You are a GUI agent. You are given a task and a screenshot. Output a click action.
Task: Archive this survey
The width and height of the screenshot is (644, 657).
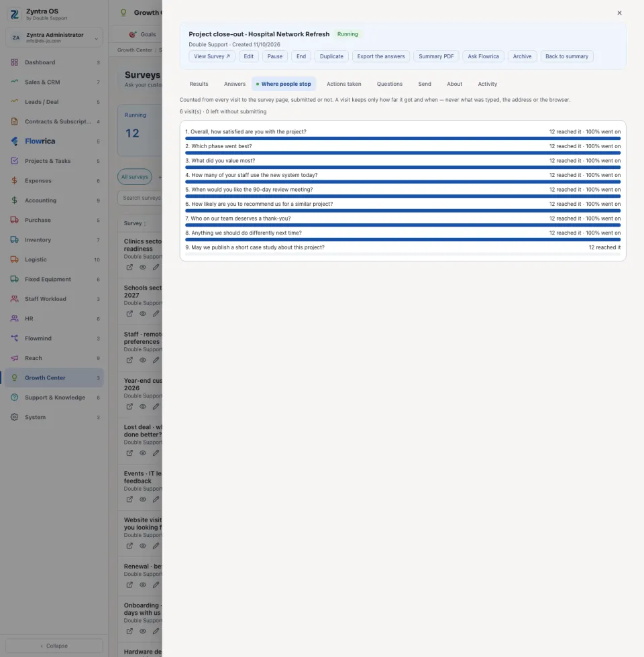point(523,56)
